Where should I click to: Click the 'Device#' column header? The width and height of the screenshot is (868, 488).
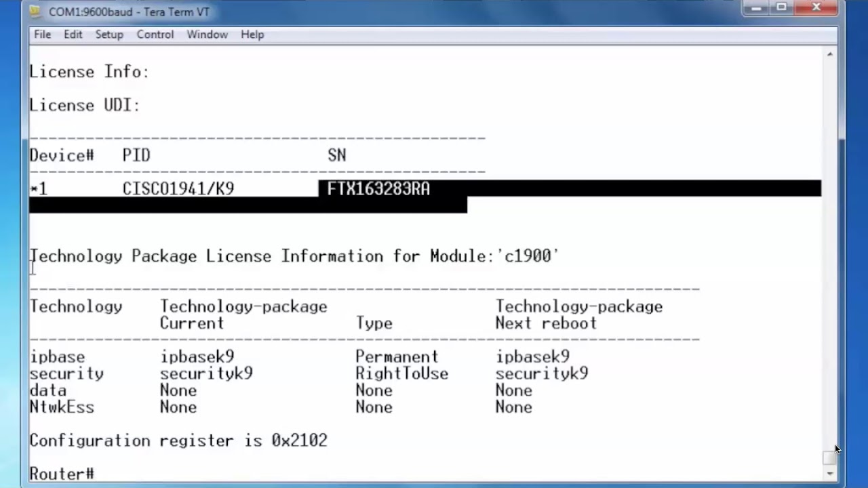[62, 155]
